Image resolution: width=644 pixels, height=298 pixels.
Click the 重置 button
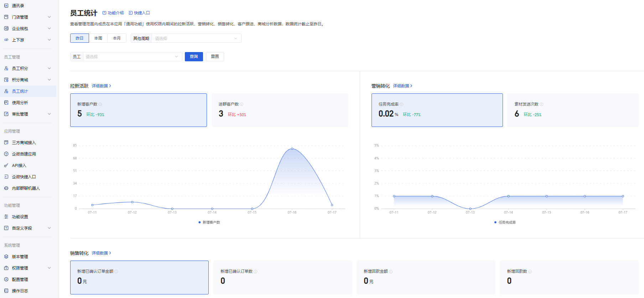215,57
